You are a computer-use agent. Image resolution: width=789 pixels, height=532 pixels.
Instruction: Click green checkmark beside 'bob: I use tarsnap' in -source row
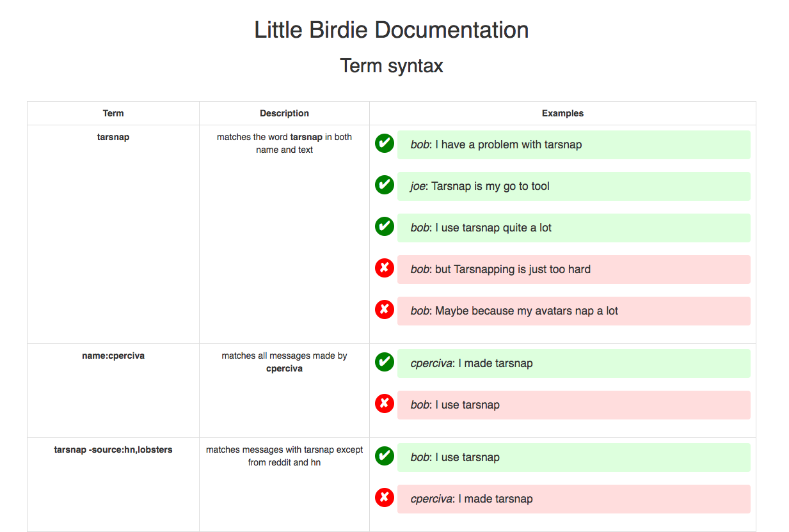click(x=384, y=456)
